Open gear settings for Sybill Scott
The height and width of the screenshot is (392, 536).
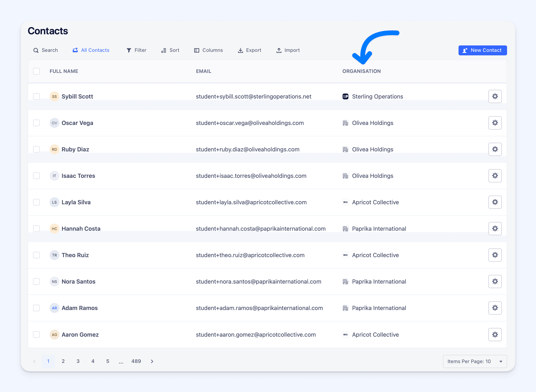[x=495, y=96]
